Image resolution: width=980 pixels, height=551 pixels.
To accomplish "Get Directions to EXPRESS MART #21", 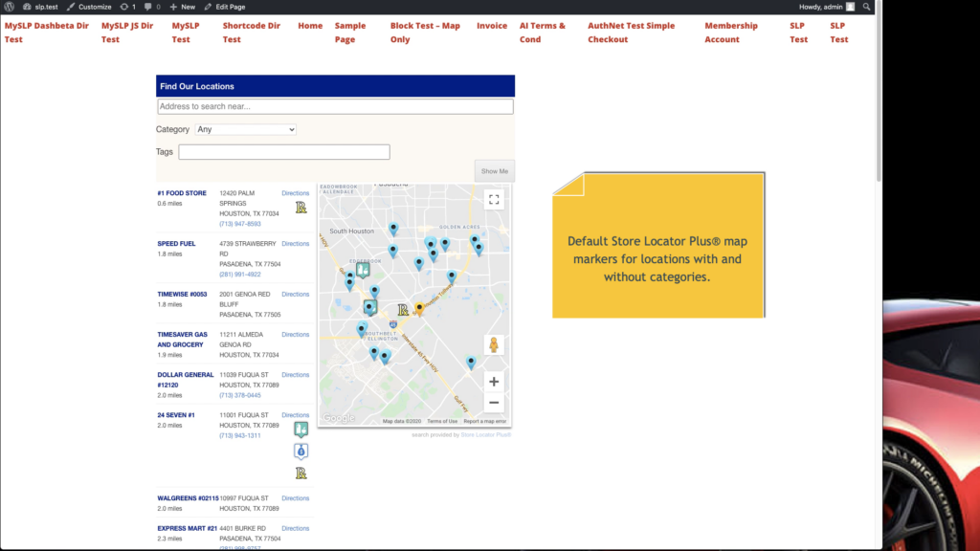I will (x=295, y=528).
